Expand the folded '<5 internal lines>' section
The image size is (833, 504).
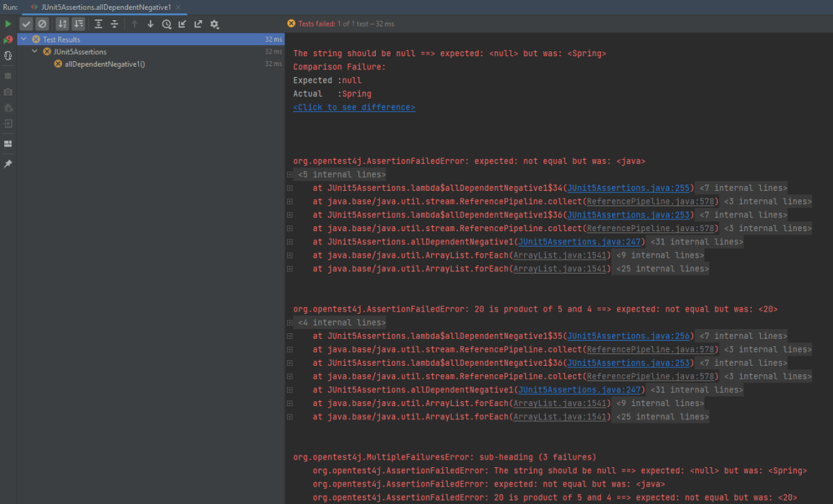tap(289, 175)
